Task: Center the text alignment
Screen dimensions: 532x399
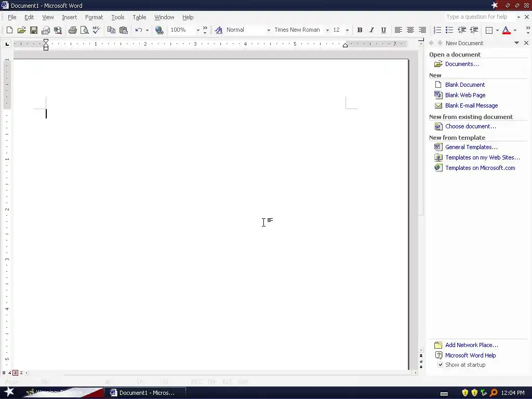Action: [410, 30]
